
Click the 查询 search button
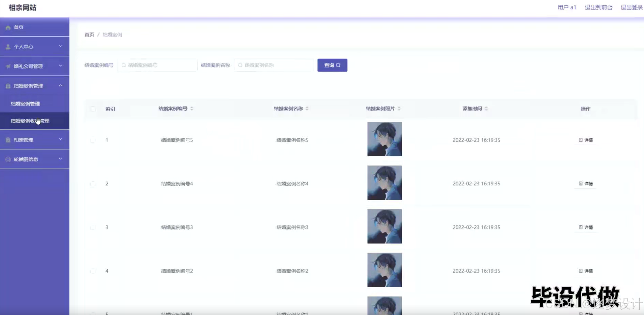(x=332, y=65)
